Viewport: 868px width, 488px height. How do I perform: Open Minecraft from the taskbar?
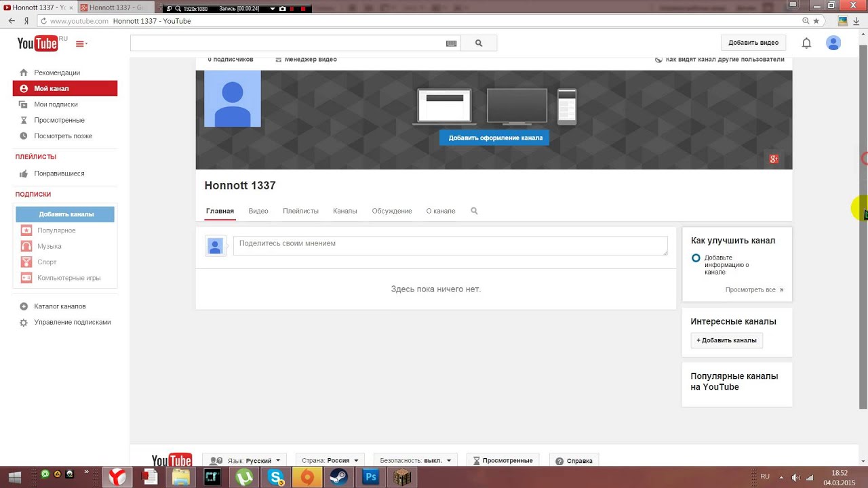(x=402, y=477)
